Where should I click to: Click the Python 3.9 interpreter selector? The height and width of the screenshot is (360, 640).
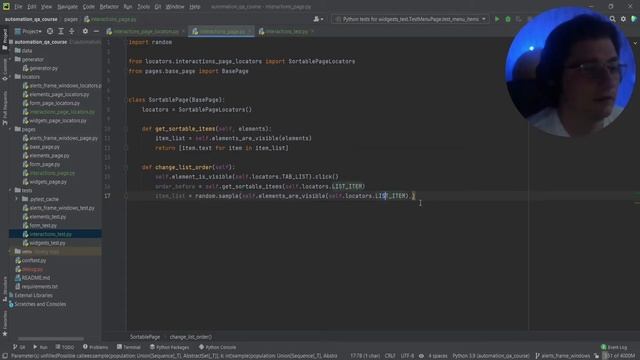tap(491, 356)
